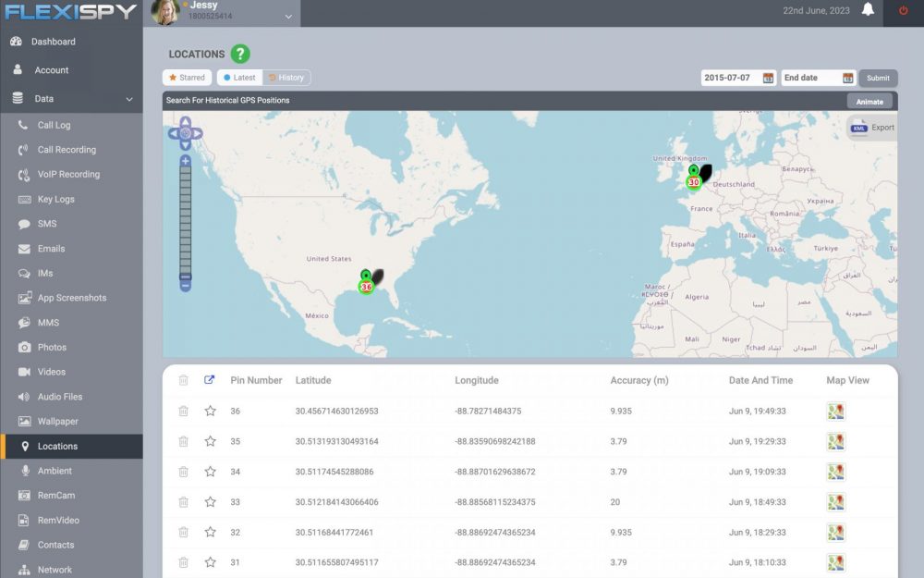
Task: Delete location row for pin 35
Action: 183,441
